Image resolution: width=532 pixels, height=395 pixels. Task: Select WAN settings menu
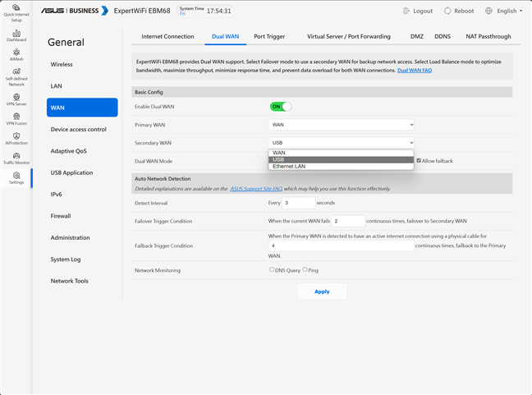pos(82,108)
